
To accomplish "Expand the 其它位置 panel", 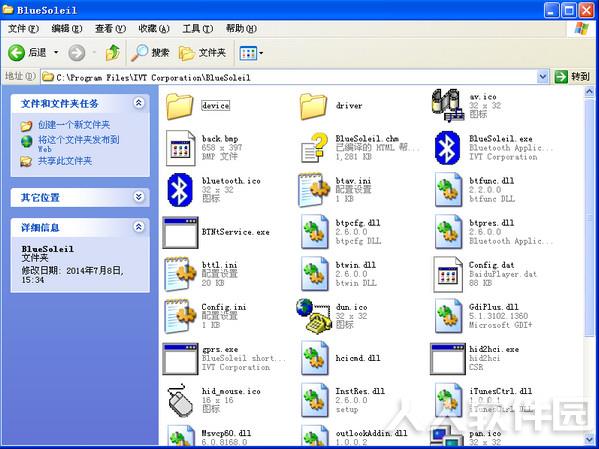I will 138,197.
